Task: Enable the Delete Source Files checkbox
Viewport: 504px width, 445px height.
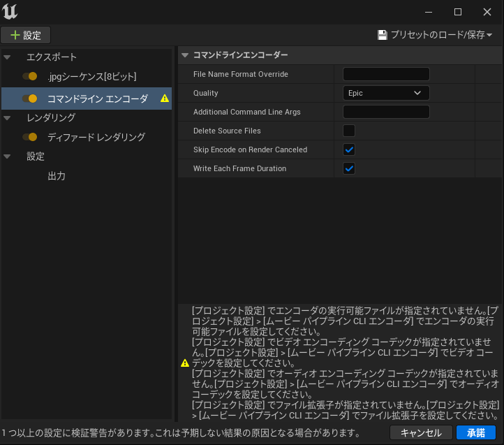Action: point(349,131)
